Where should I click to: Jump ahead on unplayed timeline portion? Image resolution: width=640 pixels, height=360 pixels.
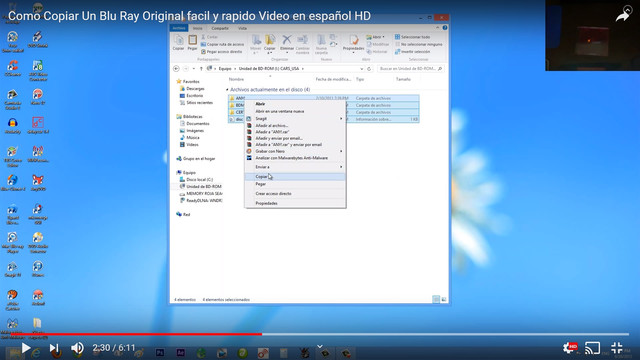point(445,334)
